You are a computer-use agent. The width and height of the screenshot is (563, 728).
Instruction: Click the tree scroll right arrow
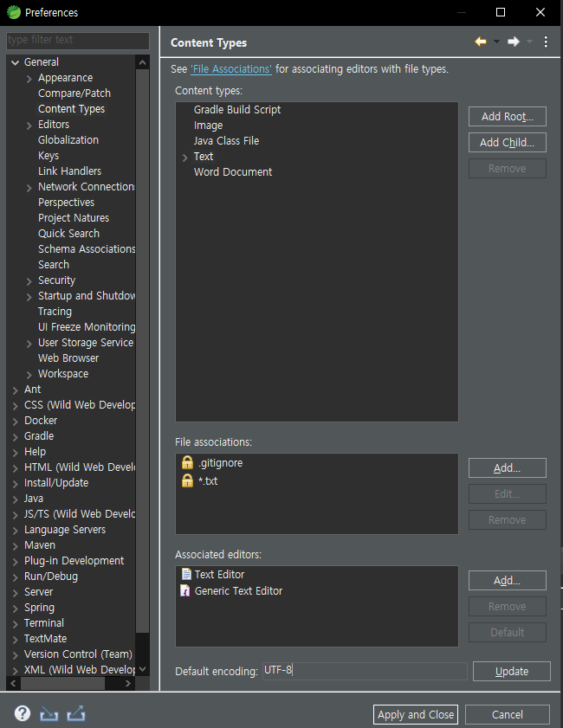pos(128,684)
